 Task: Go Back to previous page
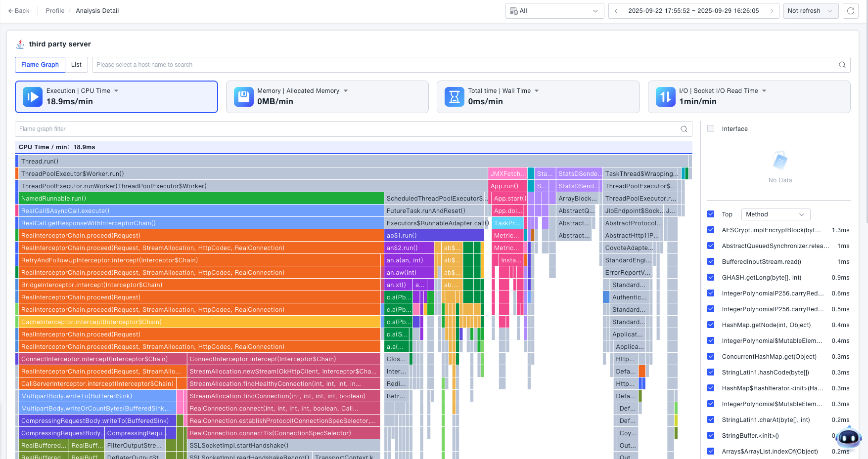pyautogui.click(x=19, y=11)
